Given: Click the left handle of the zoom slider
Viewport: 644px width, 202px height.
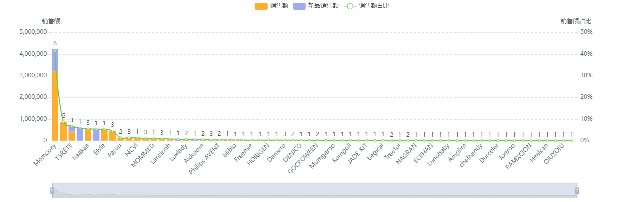Looking at the screenshot, I should click(x=52, y=190).
